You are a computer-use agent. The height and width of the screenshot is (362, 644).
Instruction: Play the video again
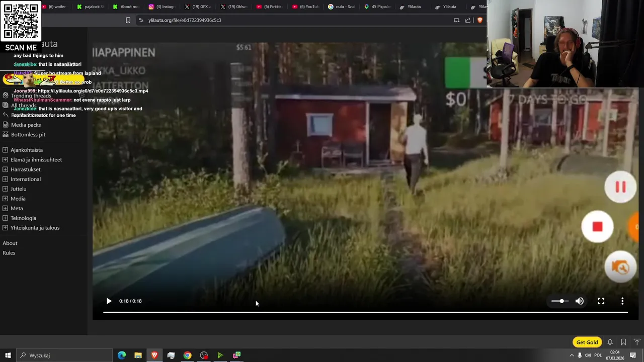[109, 301]
